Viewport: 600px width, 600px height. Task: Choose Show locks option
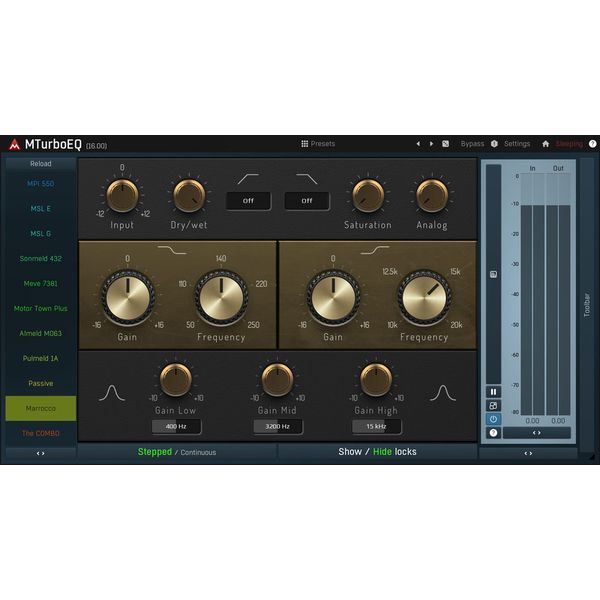click(350, 452)
